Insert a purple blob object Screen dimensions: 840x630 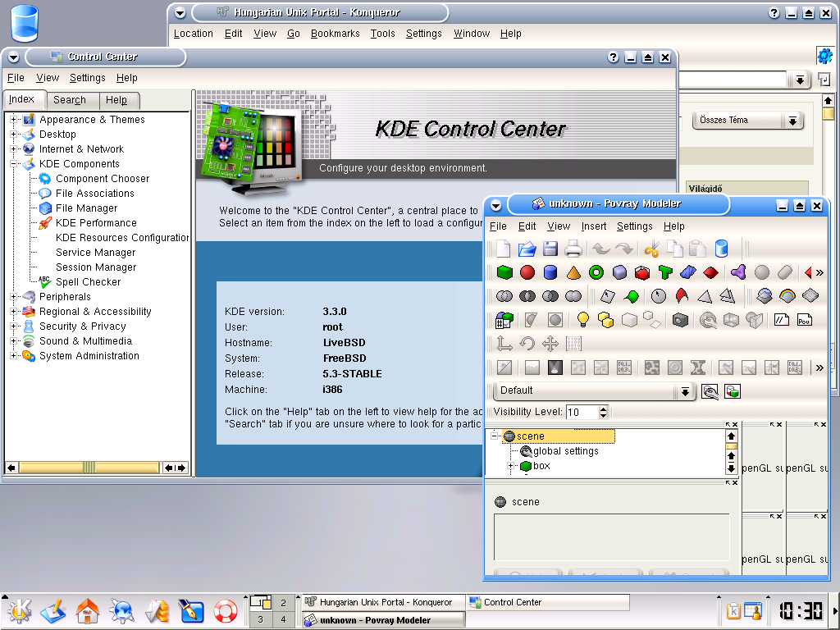(x=739, y=272)
